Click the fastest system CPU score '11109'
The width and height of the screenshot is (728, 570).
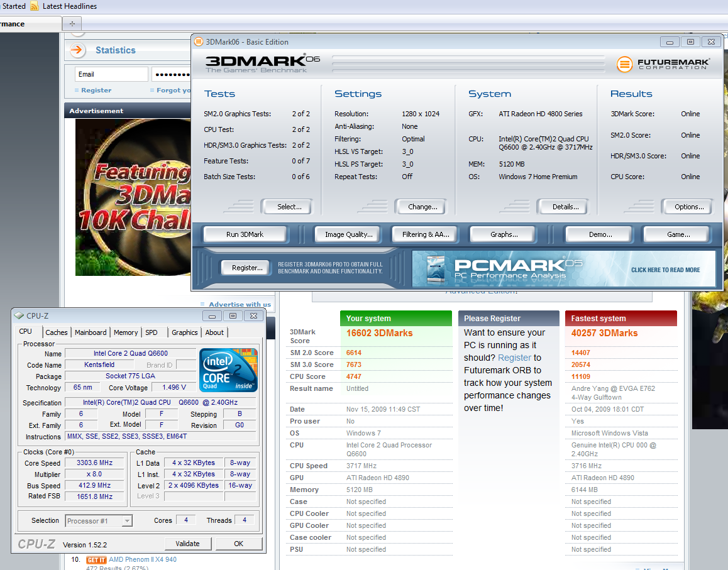[x=581, y=376]
